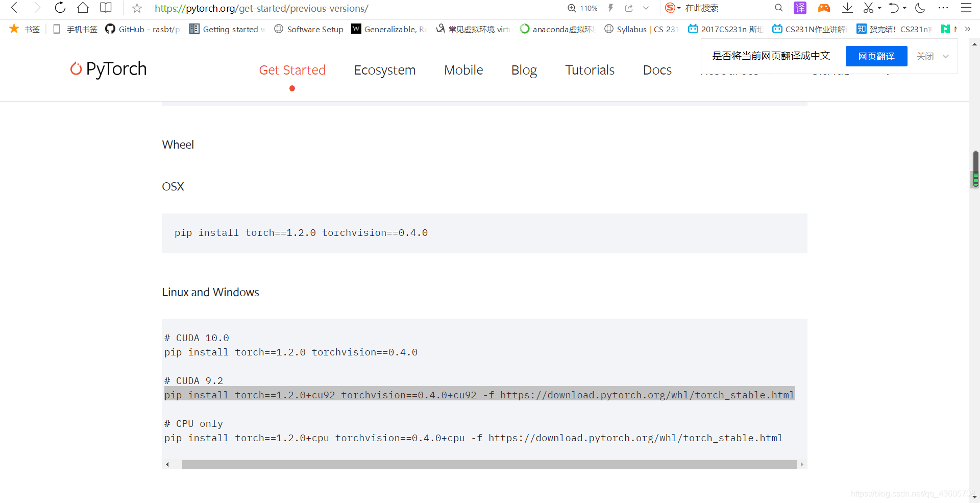
Task: Bookmark page with star icon
Action: [137, 8]
